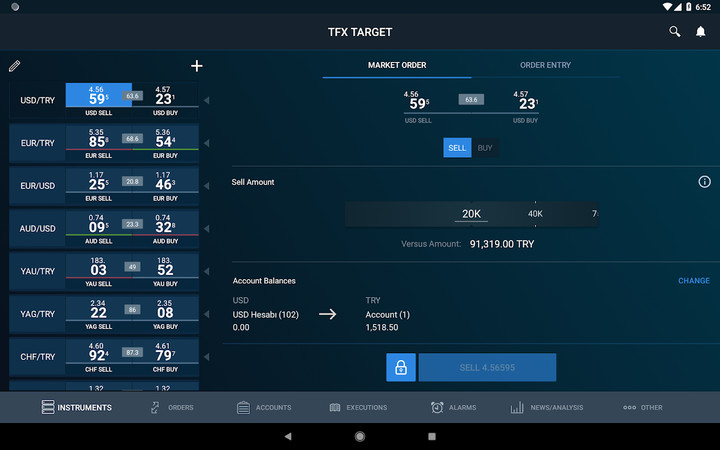Open ALARMS tab label
This screenshot has height=450, width=720.
click(462, 407)
